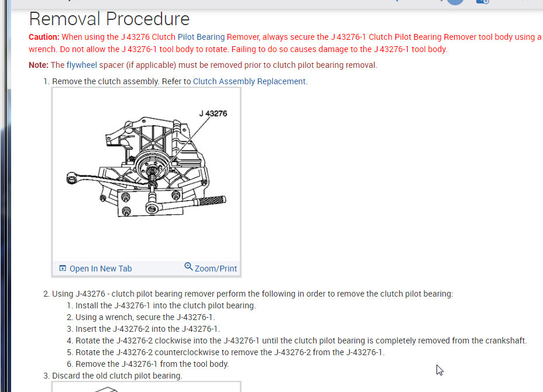This screenshot has height=392, width=543.
Task: Click the magnifier icon beside Zoom/Print
Action: pyautogui.click(x=188, y=267)
